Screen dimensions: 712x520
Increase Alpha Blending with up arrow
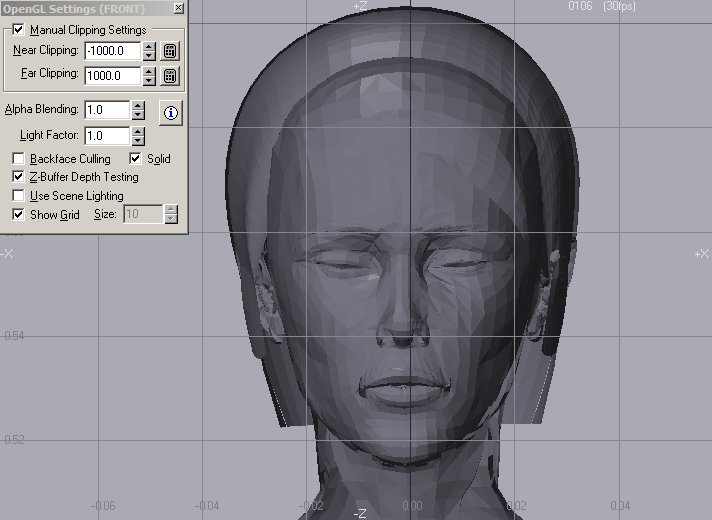tap(138, 105)
